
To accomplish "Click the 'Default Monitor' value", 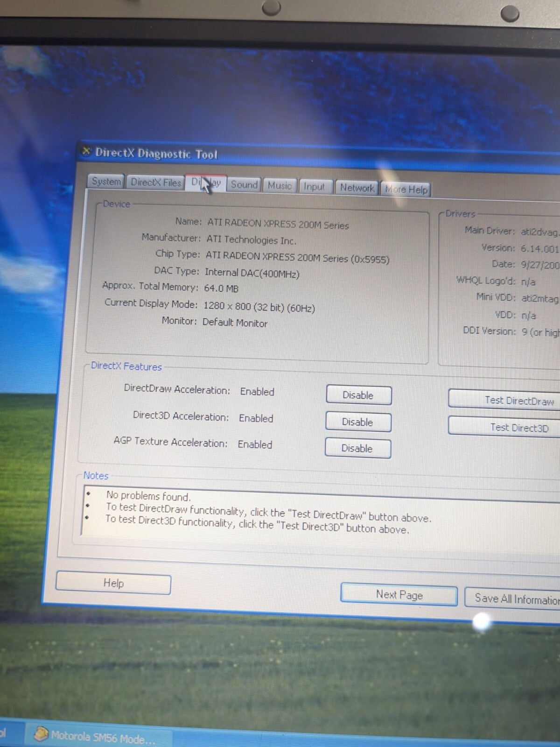I will click(x=235, y=323).
